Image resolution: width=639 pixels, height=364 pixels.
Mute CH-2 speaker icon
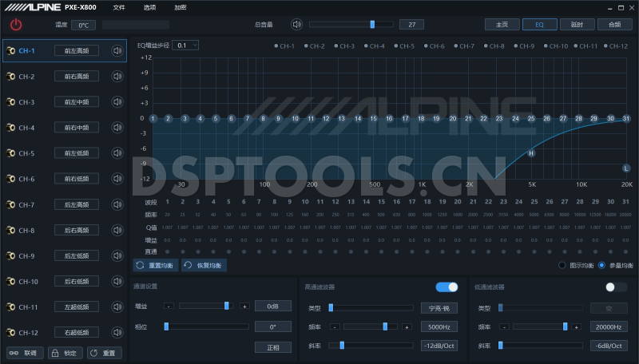click(x=117, y=77)
